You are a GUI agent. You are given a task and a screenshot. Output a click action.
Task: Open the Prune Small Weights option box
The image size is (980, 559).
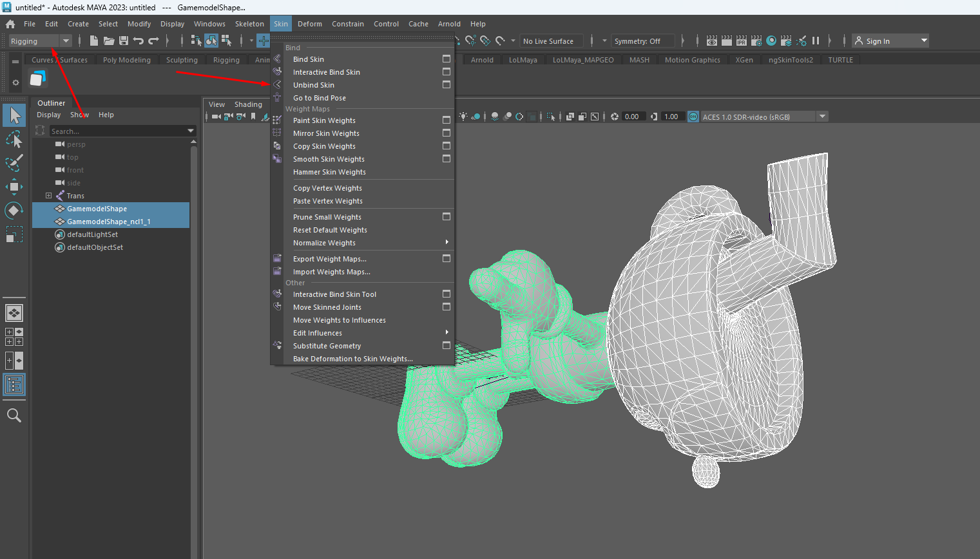coord(447,216)
